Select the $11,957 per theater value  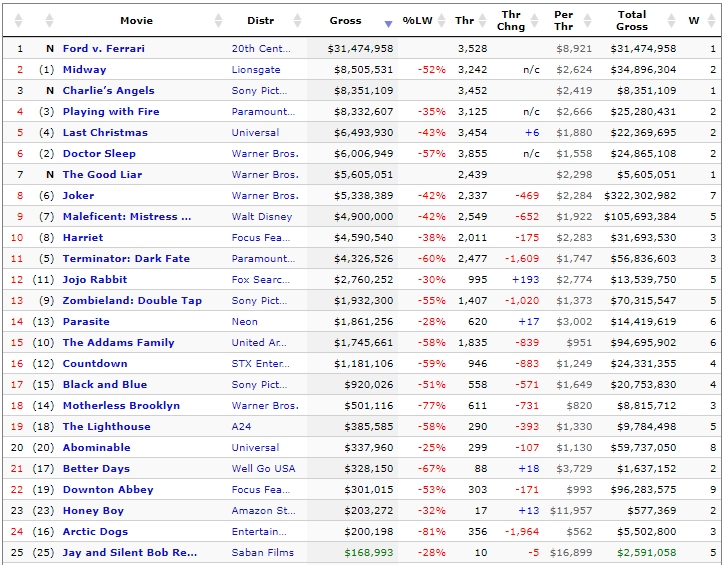tap(571, 511)
